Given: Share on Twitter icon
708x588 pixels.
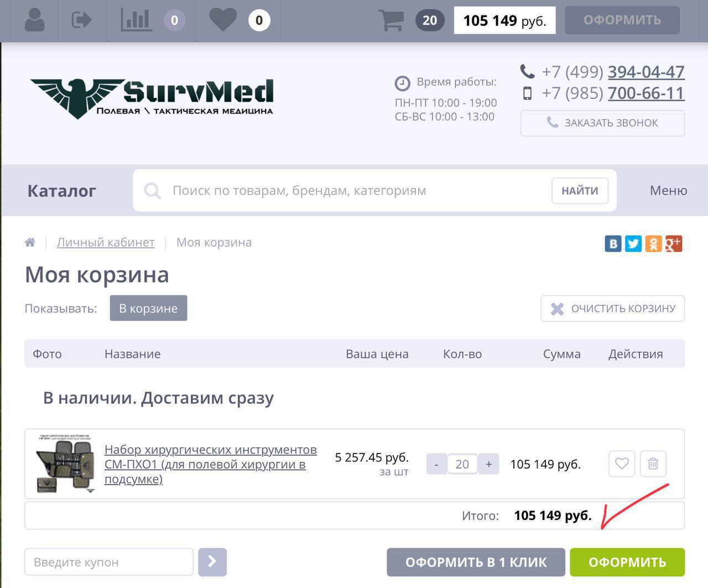Looking at the screenshot, I should tap(633, 243).
